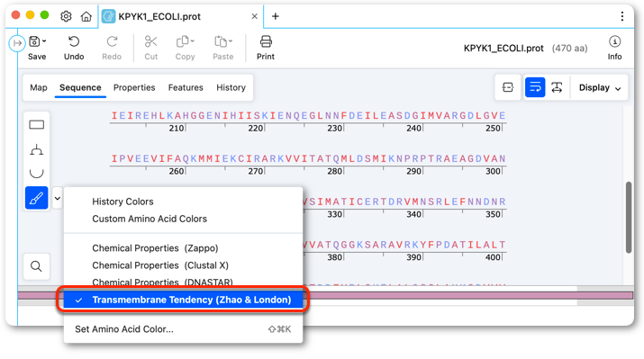Viewport: 644px width, 359px height.
Task: Toggle the sidebar collapse arrow button
Action: [17, 43]
